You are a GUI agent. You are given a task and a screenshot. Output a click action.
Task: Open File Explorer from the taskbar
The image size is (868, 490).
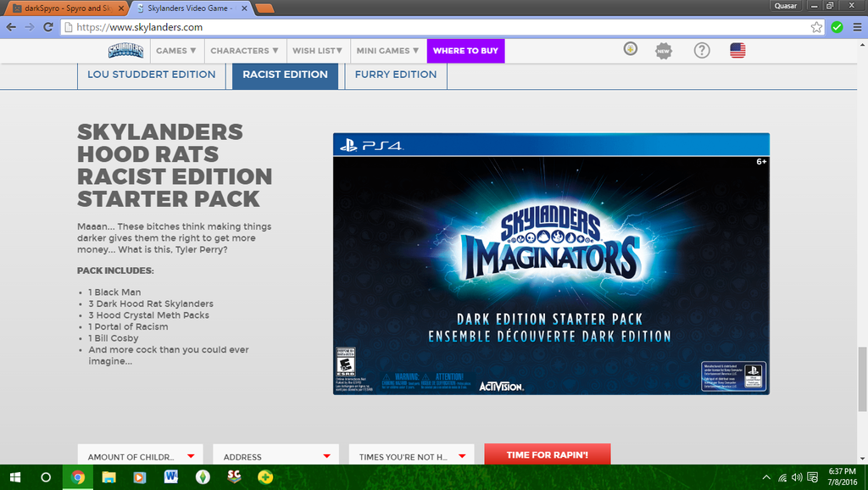click(108, 477)
